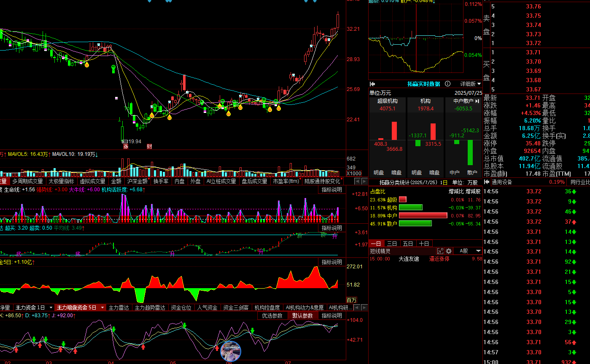
Task: Open the 资金三剑客 tab
Action: click(x=236, y=308)
